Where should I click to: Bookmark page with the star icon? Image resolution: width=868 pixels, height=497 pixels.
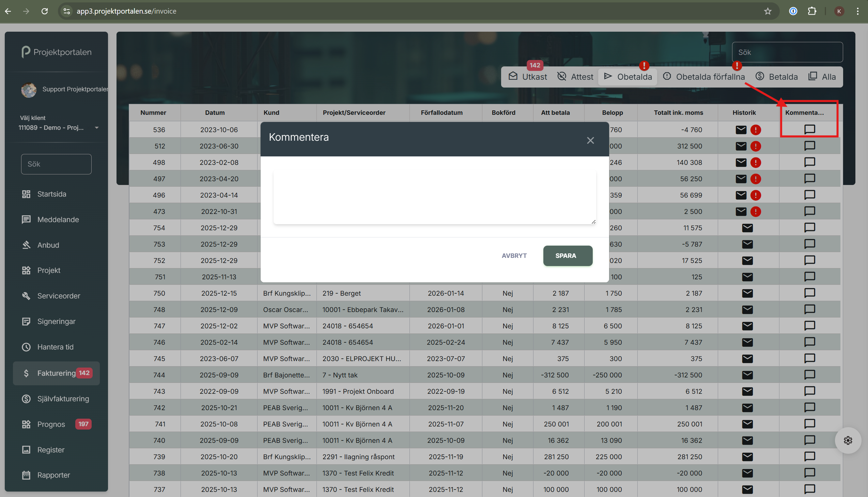767,11
